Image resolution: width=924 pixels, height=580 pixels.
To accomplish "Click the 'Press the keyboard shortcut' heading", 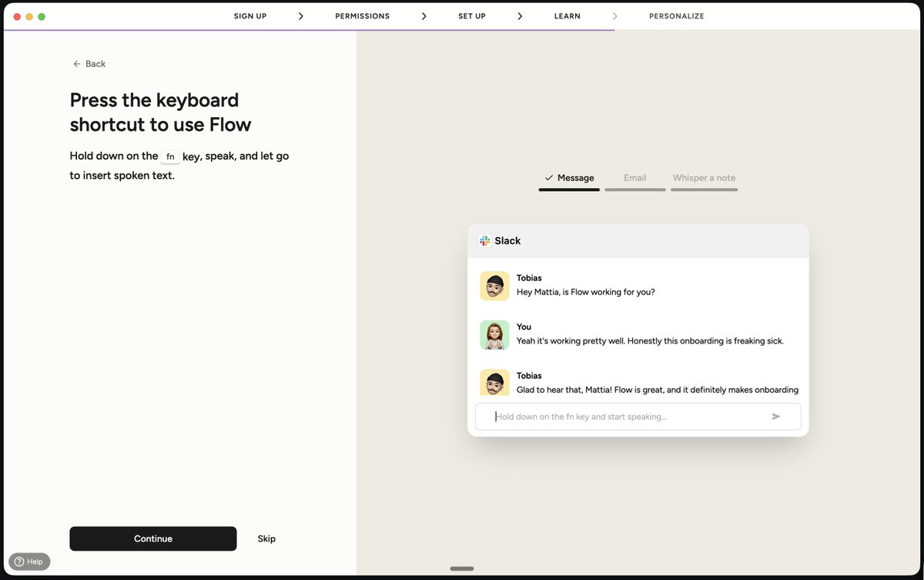I will (160, 112).
